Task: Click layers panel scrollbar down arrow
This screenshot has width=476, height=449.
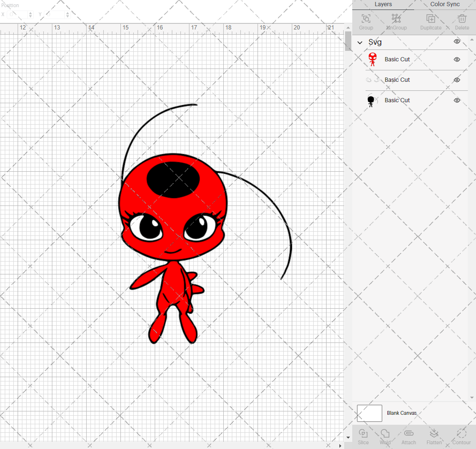Action: (x=471, y=398)
